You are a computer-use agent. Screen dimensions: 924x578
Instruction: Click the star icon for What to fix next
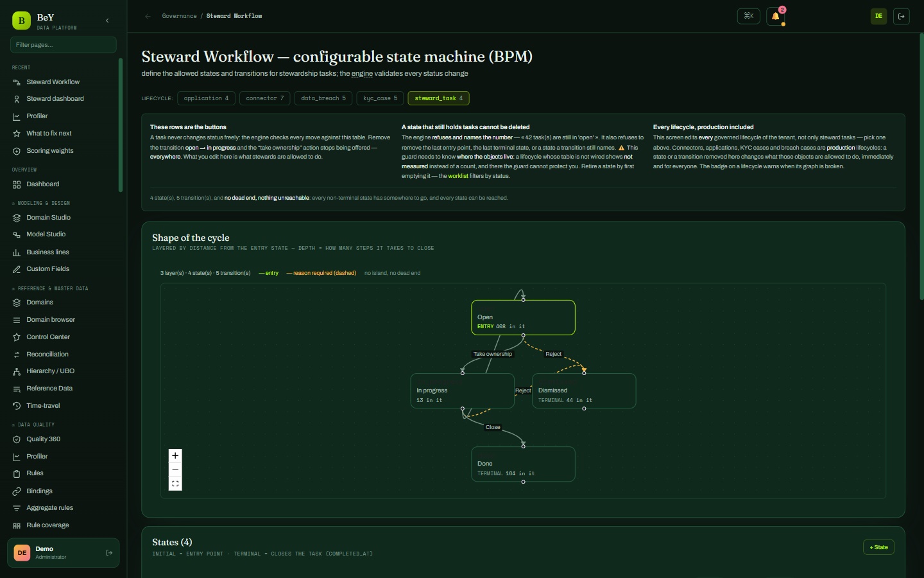point(17,134)
